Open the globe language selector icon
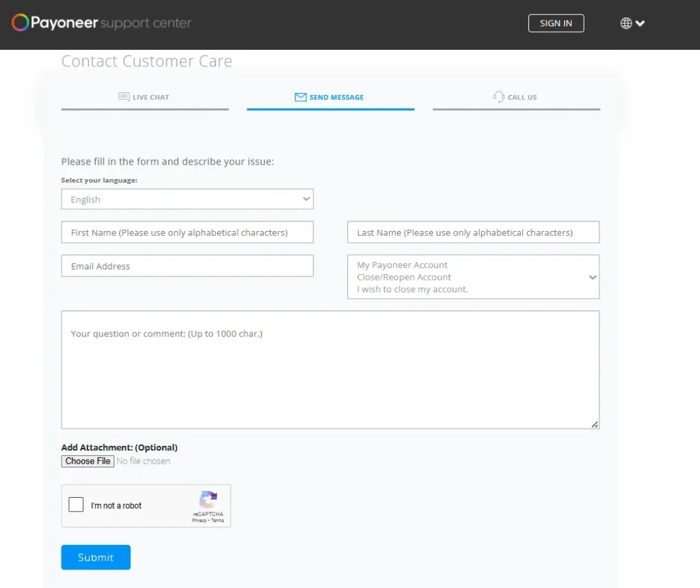The width and height of the screenshot is (700, 588). (x=625, y=23)
